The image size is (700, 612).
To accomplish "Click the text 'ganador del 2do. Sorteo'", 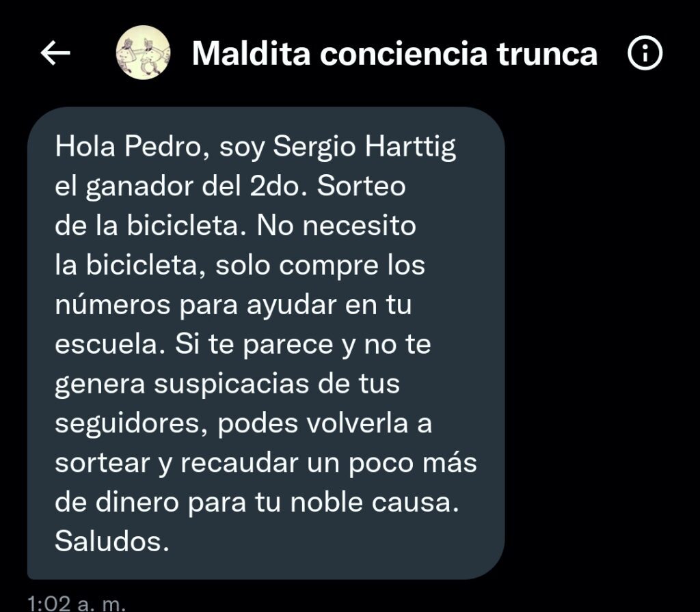I will click(245, 186).
